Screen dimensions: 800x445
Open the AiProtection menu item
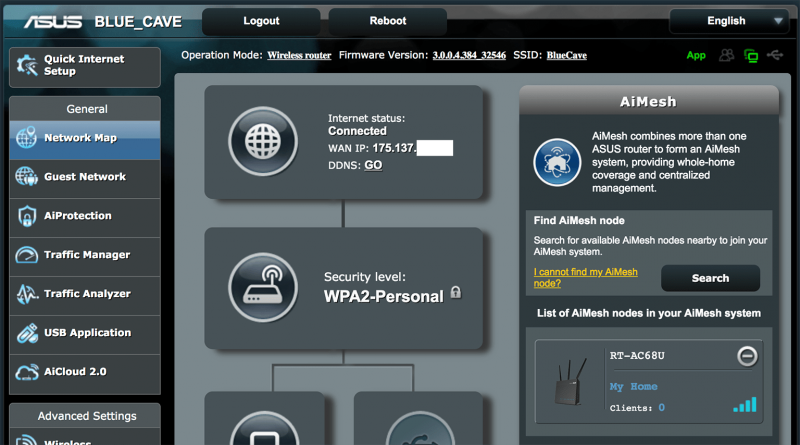tap(85, 216)
